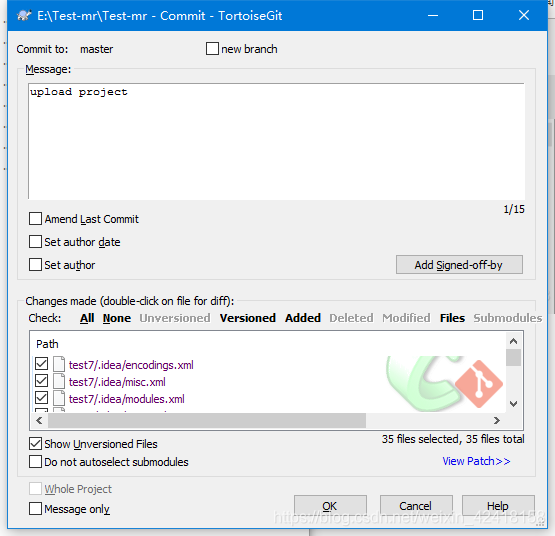This screenshot has height=536, width=555.
Task: Select None in Check filters
Action: click(x=117, y=318)
